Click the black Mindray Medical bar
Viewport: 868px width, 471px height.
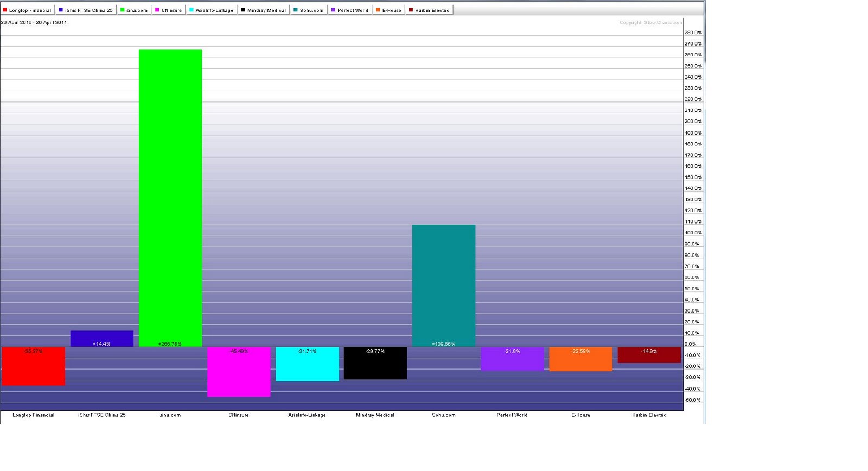click(375, 363)
